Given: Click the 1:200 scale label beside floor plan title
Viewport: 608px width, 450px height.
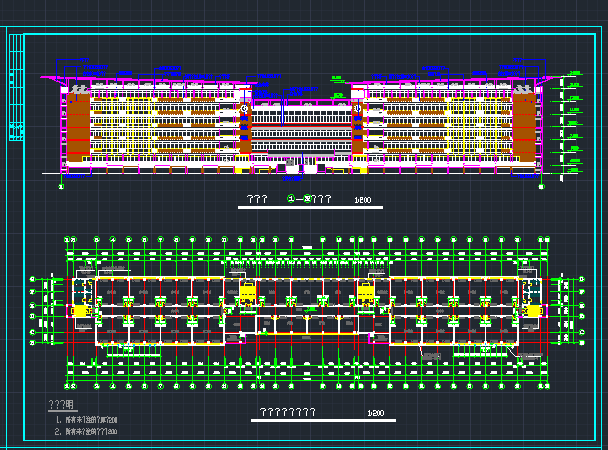Looking at the screenshot, I should point(376,412).
